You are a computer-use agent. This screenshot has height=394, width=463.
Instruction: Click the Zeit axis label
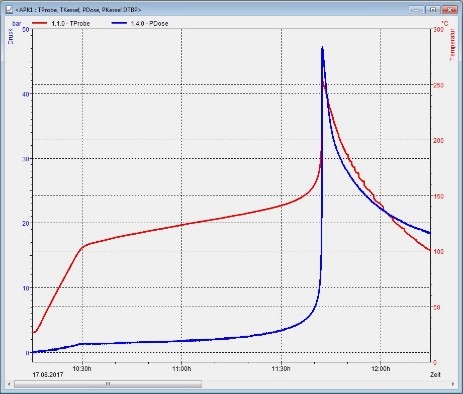pos(435,375)
